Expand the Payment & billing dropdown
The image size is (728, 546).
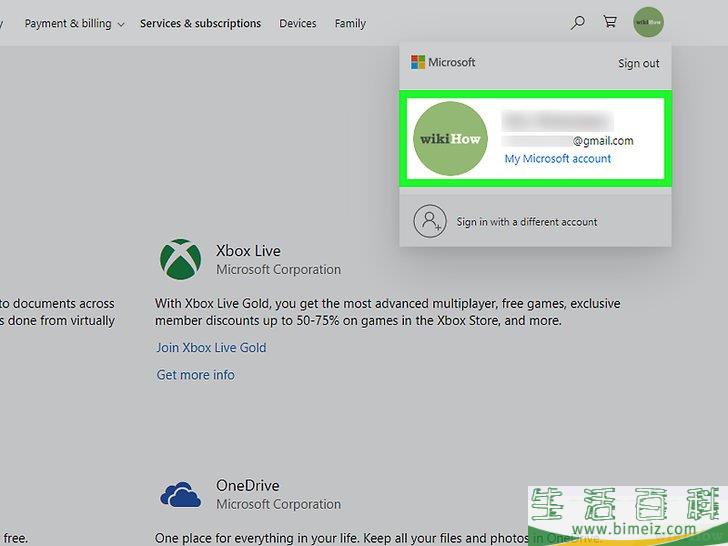point(74,23)
